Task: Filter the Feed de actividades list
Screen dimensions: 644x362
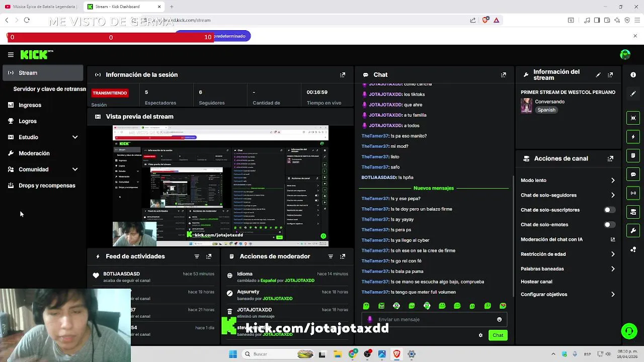Action: 197,256
